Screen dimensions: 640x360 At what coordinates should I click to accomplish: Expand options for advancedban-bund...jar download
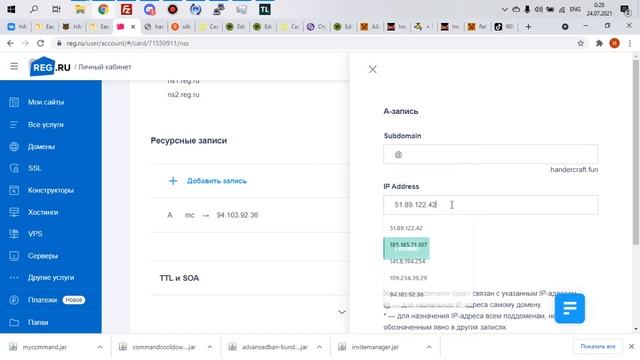pyautogui.click(x=319, y=347)
